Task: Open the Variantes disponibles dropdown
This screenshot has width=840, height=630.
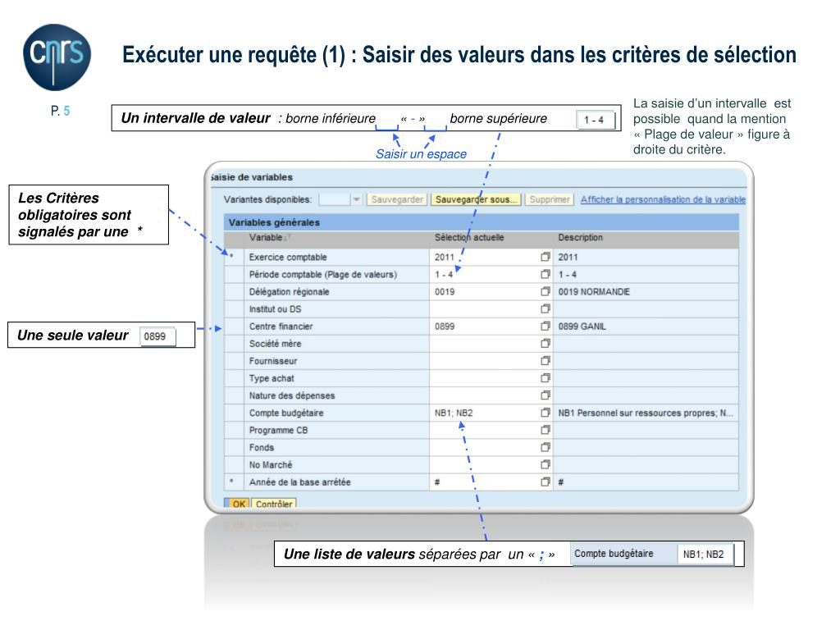Action: [x=356, y=199]
